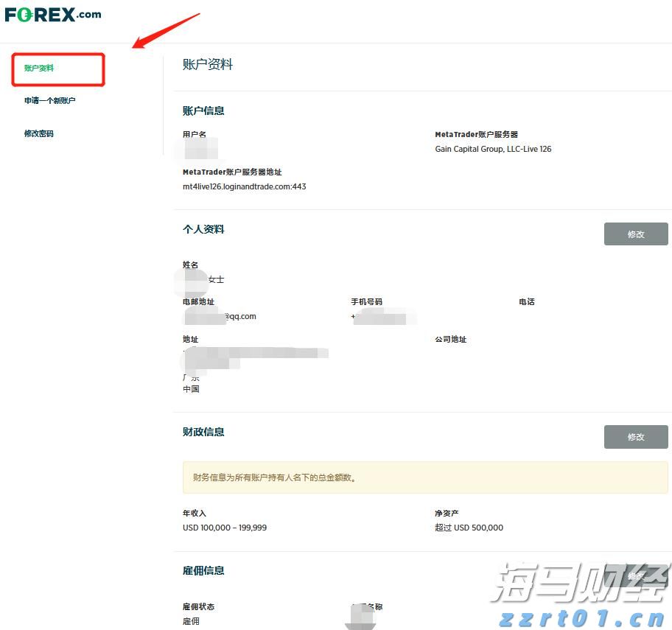Click the yellow financial info notice banner

coord(424,477)
